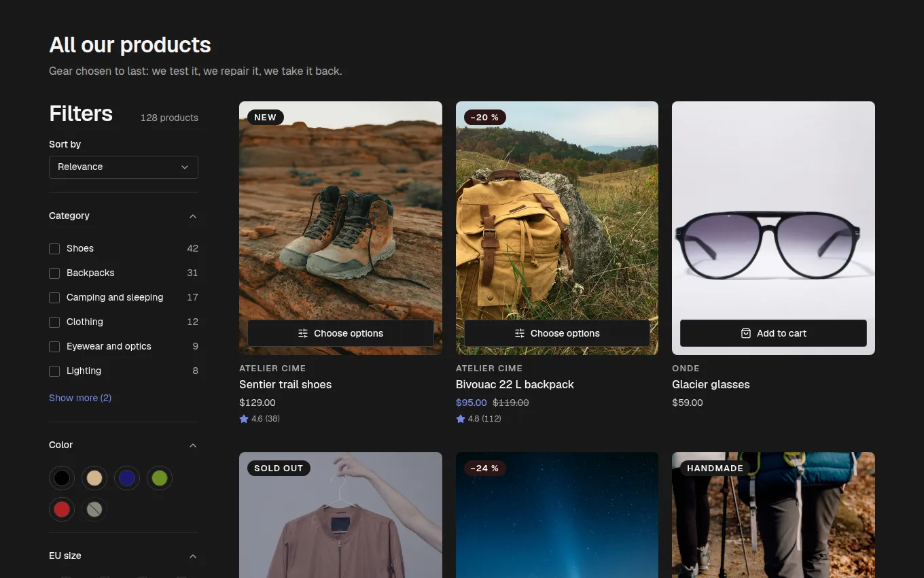Click the -20 % discount badge
Viewport: 924px width, 578px height.
click(485, 118)
